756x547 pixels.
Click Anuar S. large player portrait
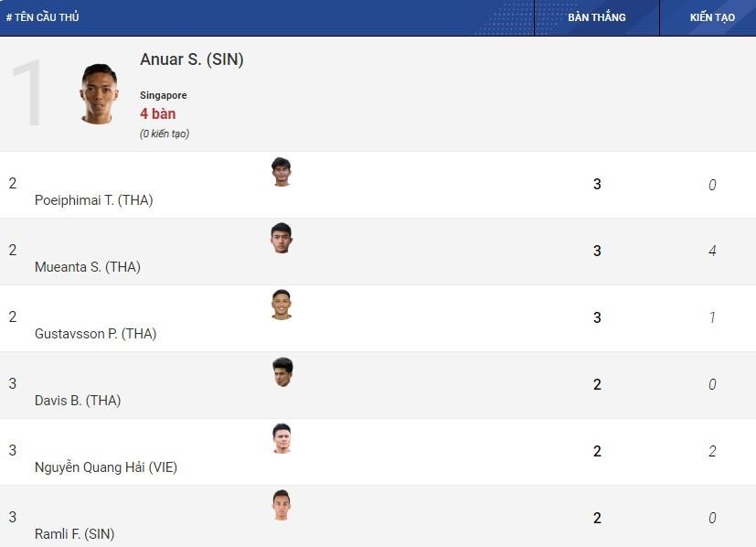pos(99,94)
